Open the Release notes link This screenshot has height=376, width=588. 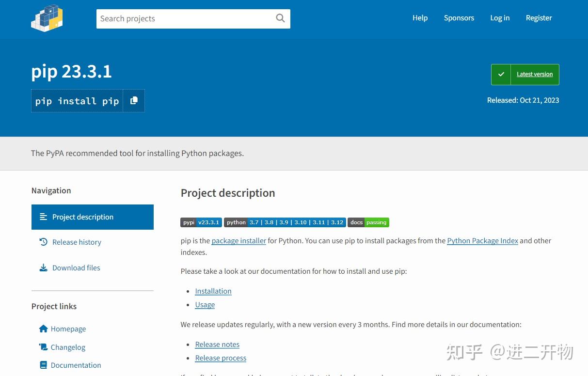tap(217, 344)
